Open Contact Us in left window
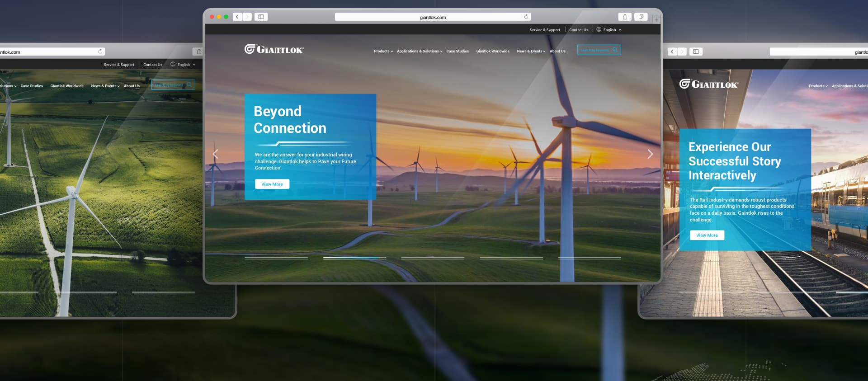 pos(153,65)
